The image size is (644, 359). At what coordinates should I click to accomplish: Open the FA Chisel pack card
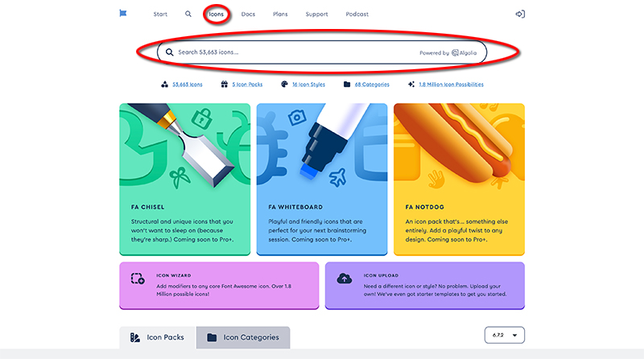pyautogui.click(x=184, y=179)
